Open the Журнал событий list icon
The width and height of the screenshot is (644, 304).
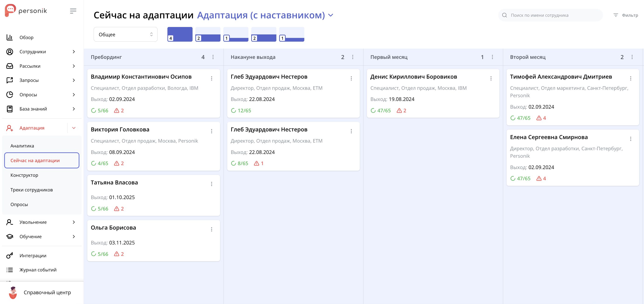point(10,270)
